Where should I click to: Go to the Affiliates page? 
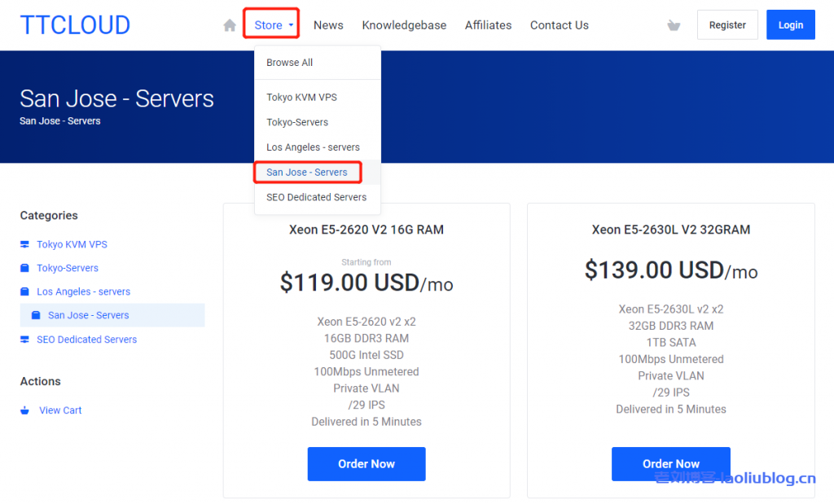(x=488, y=25)
